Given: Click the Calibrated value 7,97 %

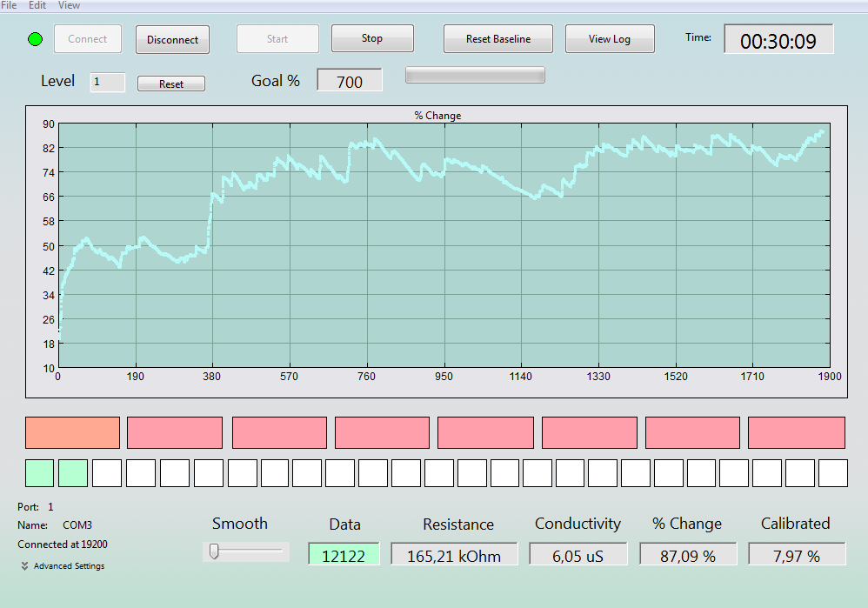Looking at the screenshot, I should pos(797,556).
